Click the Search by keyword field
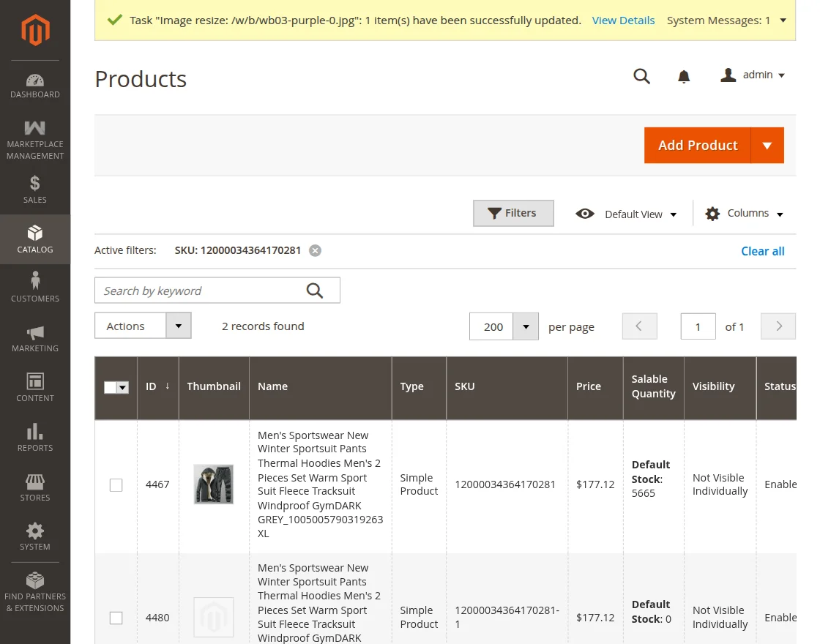The height and width of the screenshot is (644, 820). point(201,291)
